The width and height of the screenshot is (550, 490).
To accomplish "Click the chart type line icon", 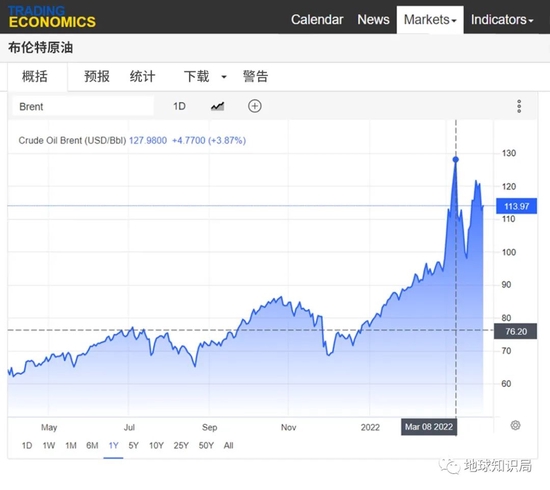I will point(217,106).
